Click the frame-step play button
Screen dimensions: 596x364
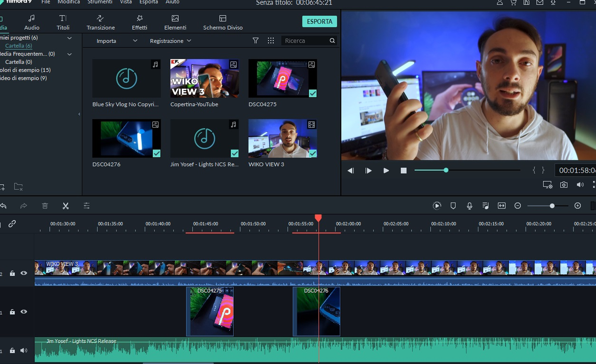pos(369,170)
